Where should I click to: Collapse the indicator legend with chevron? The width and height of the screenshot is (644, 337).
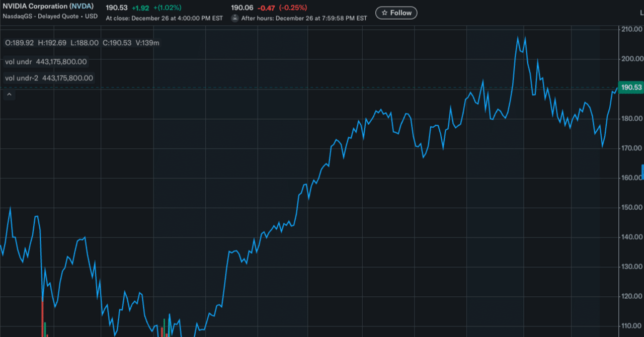9,94
